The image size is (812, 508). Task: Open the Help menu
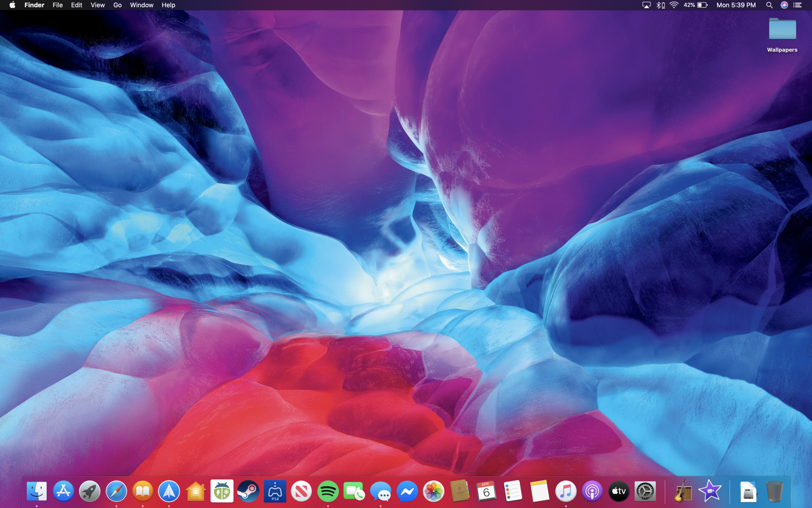coord(168,5)
